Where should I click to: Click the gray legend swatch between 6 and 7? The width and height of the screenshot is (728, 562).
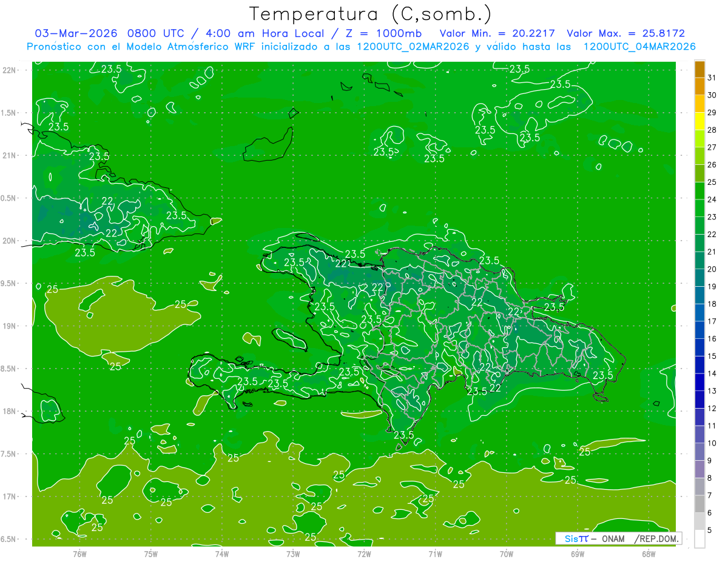pos(699,504)
